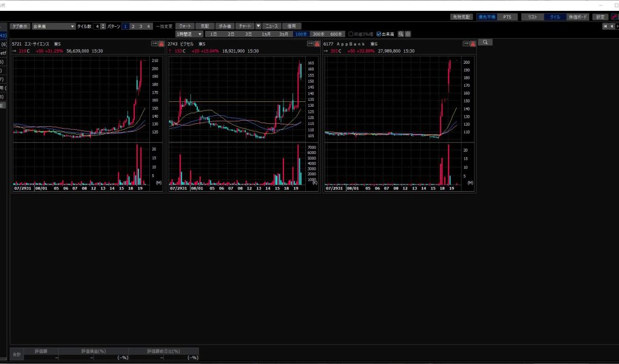The image size is (619, 364).
Task: Click the タイル数 stepper arrows
Action: 103,26
